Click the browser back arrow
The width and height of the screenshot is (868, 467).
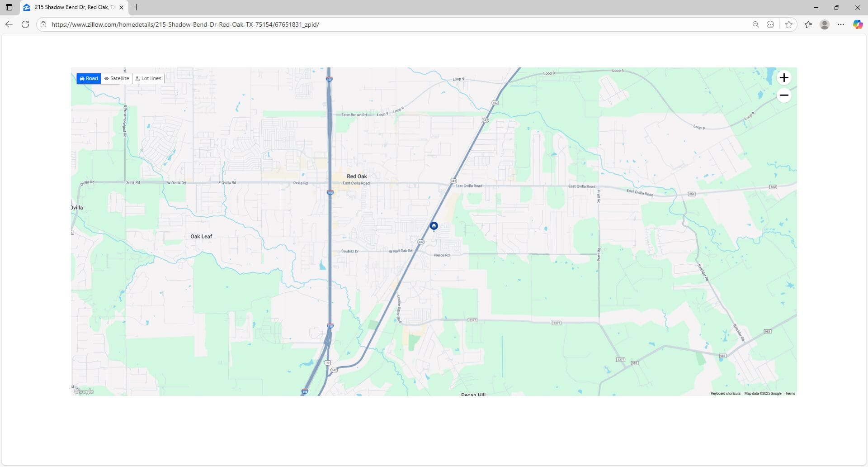[x=9, y=24]
